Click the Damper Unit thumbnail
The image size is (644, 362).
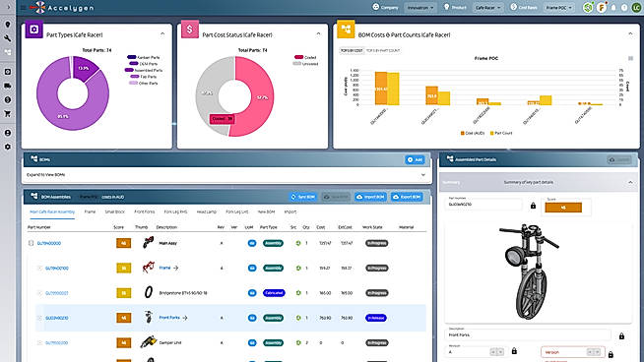149,342
